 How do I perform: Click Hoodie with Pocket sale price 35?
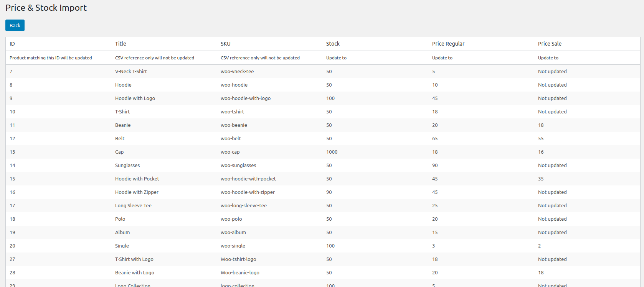tap(541, 179)
